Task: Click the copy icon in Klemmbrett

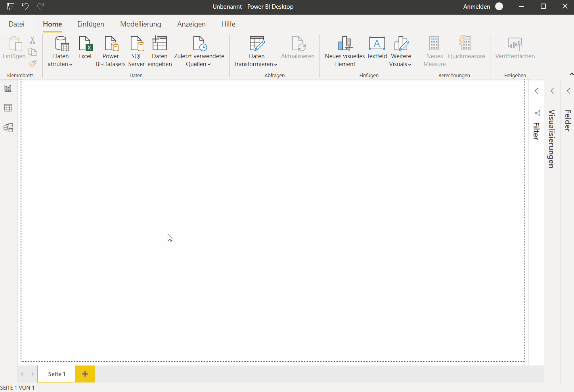Action: pos(33,52)
